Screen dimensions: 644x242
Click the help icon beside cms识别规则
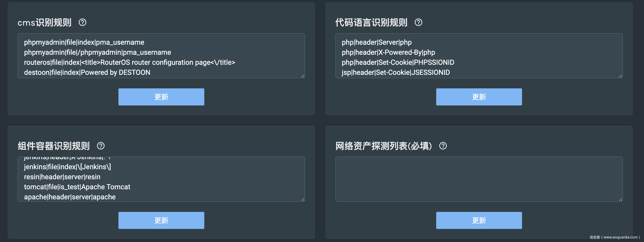83,23
